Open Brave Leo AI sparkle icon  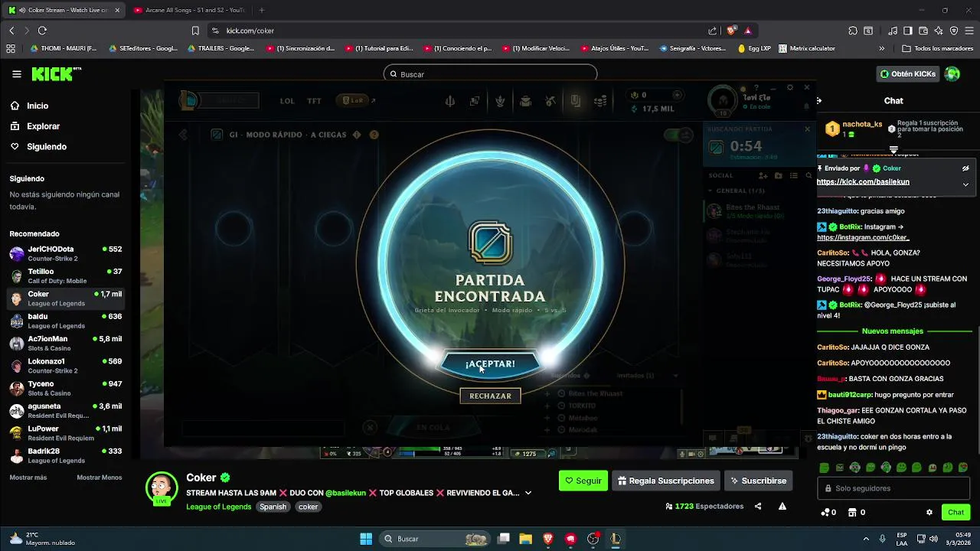coord(939,31)
